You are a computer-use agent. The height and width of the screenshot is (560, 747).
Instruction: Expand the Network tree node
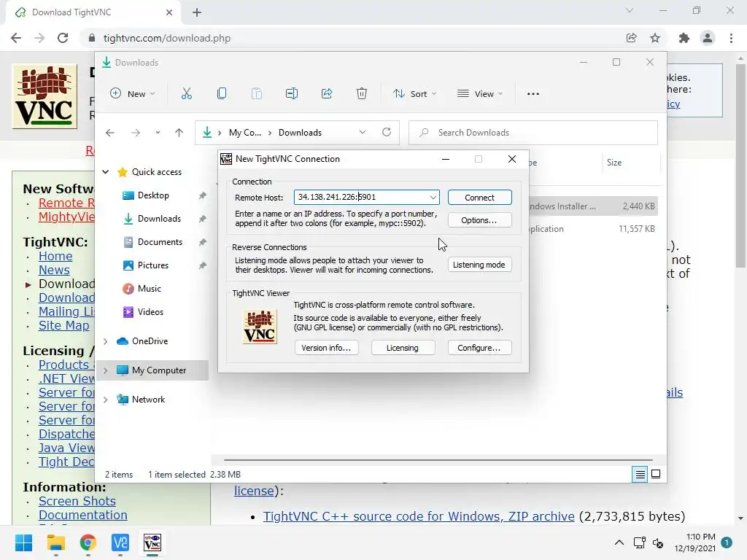106,400
